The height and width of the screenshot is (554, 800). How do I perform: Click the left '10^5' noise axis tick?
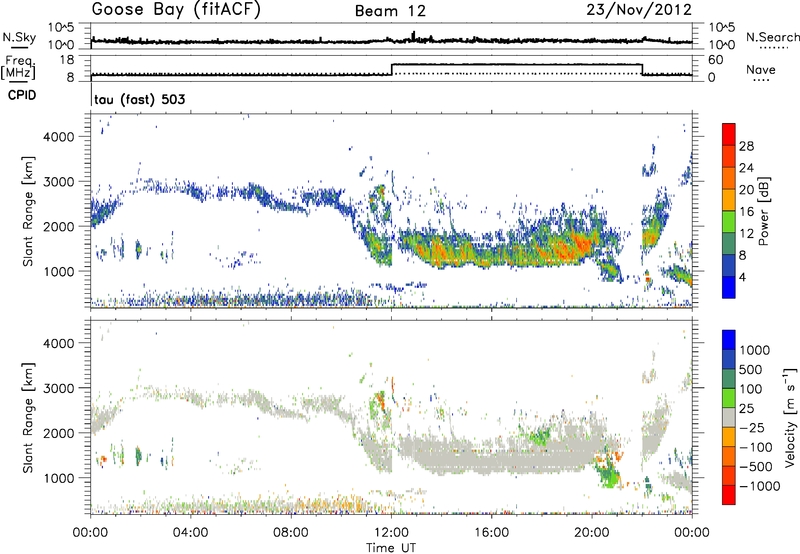61,27
